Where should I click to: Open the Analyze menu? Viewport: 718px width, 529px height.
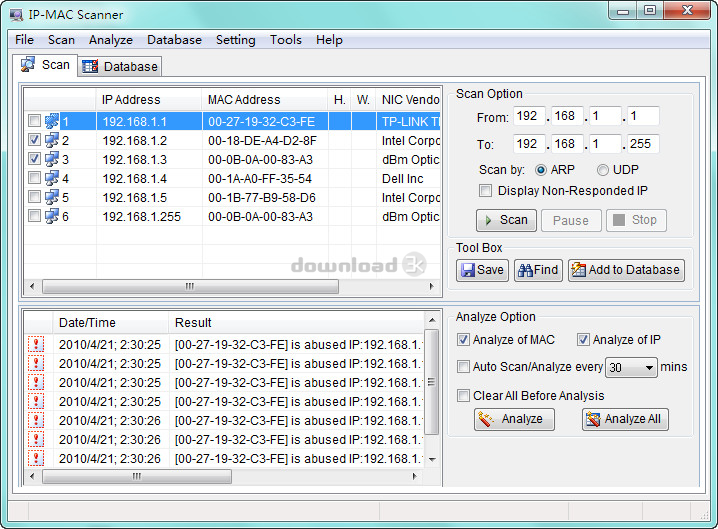[111, 40]
